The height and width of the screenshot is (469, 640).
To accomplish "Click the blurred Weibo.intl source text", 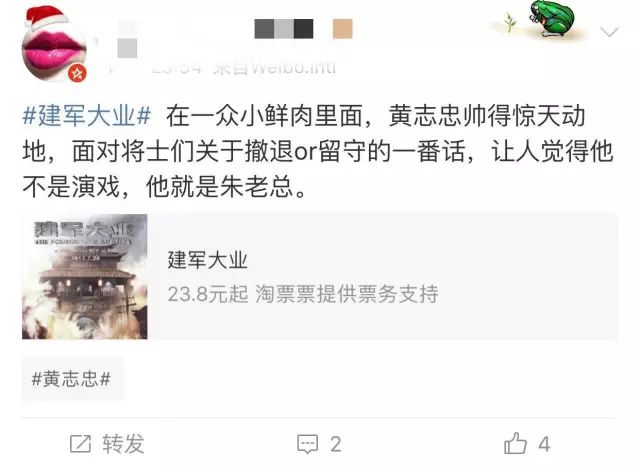I will (274, 68).
